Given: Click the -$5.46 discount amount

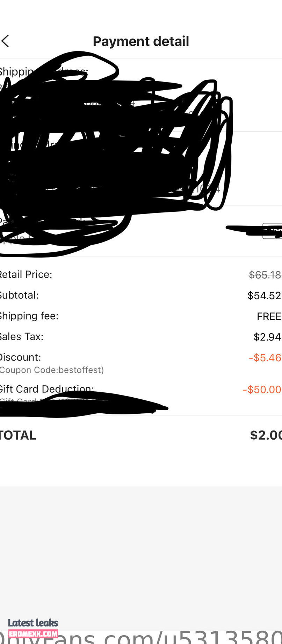Looking at the screenshot, I should click(x=265, y=358).
